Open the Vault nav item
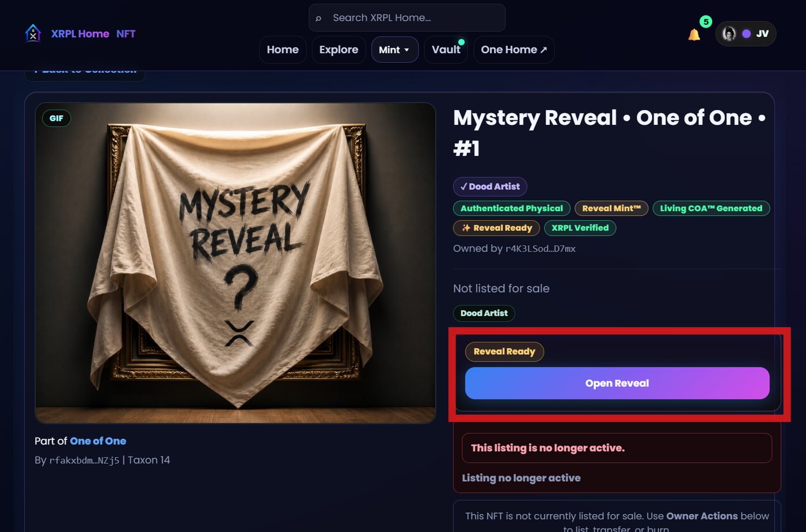 (x=446, y=50)
